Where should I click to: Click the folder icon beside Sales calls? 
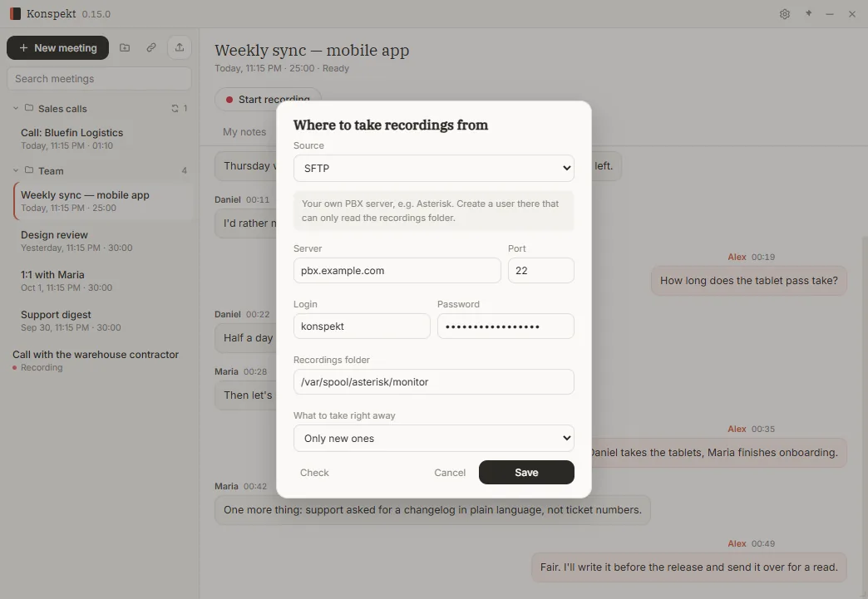[x=29, y=108]
